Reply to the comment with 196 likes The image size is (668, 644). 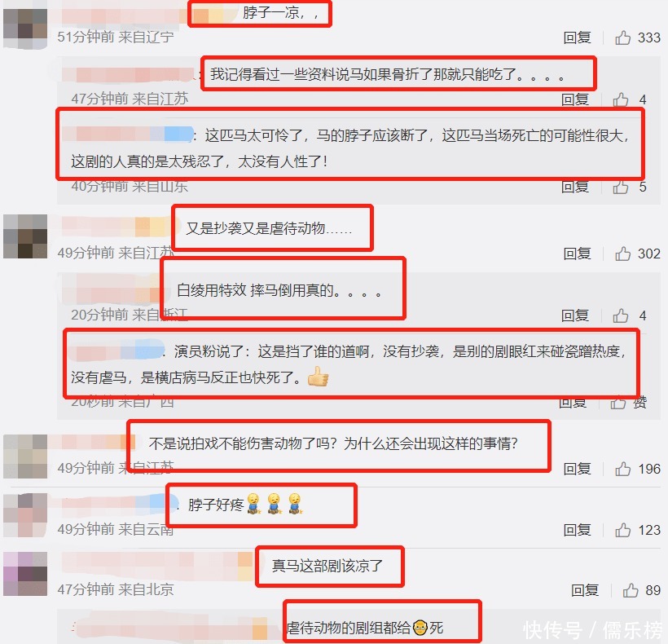click(577, 469)
